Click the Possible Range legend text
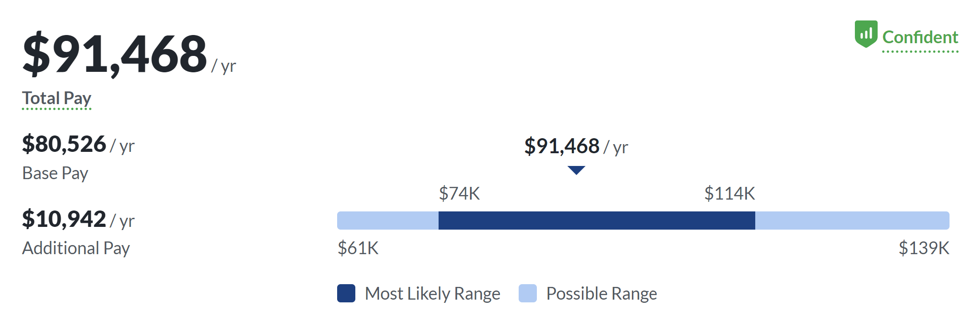Image resolution: width=980 pixels, height=326 pixels. pyautogui.click(x=601, y=294)
